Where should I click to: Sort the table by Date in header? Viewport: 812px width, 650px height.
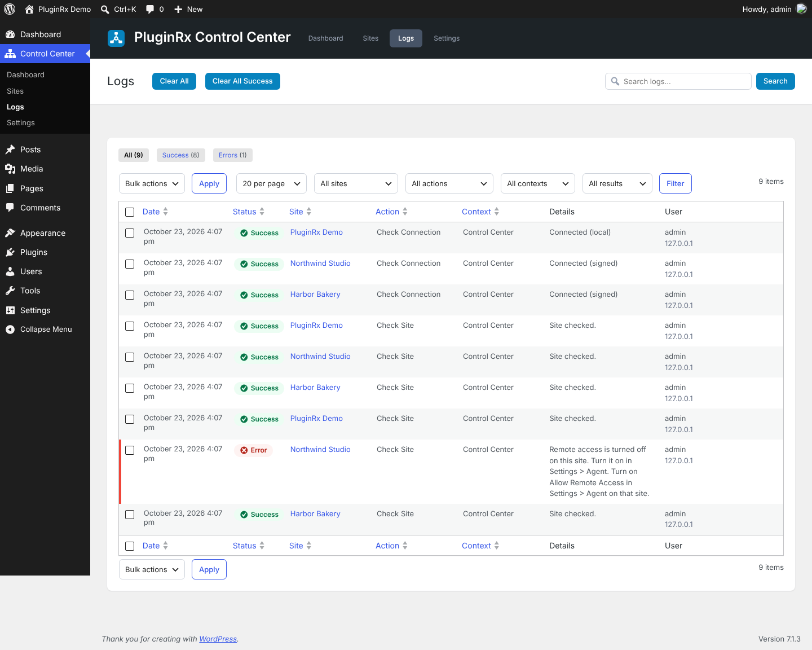tap(155, 212)
